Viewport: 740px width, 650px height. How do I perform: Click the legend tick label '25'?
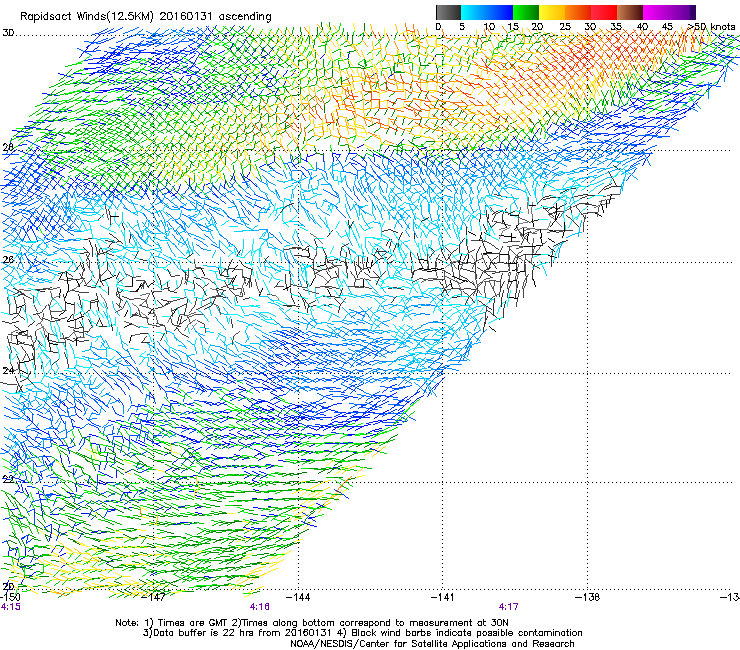click(565, 27)
